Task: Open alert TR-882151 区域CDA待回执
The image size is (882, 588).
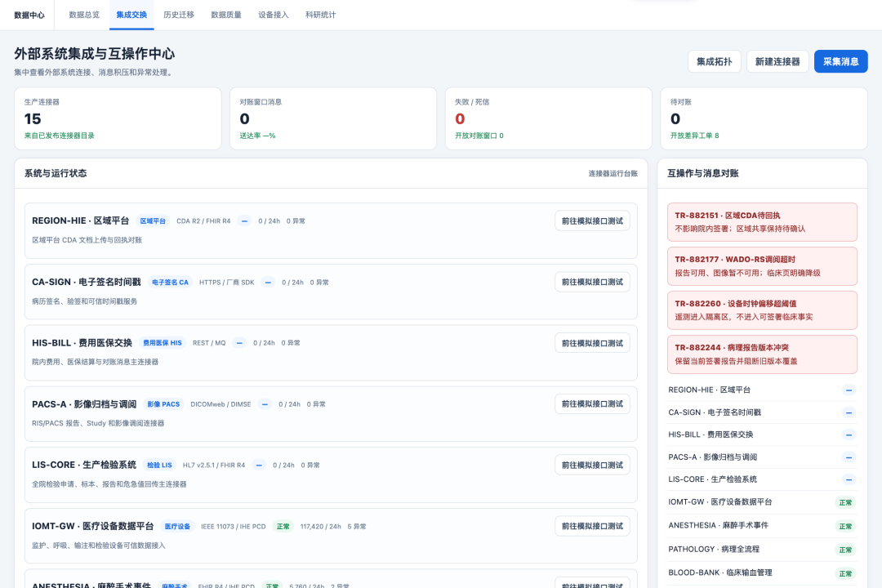Action: [x=762, y=221]
